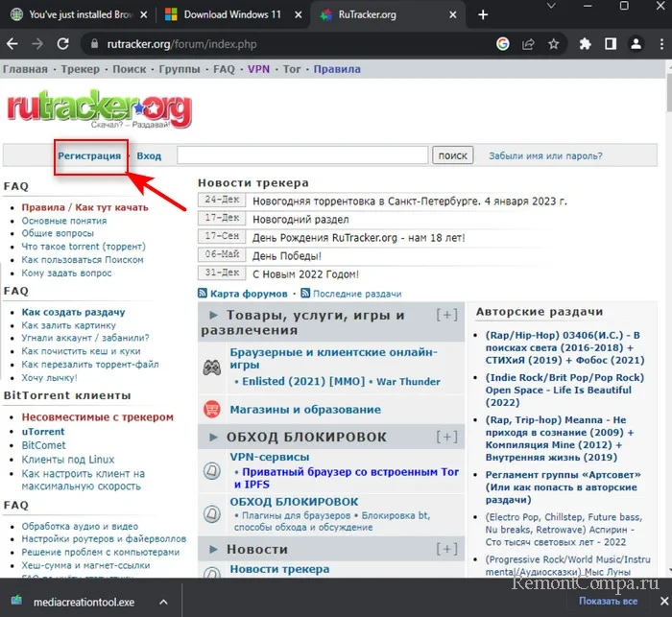Open Поиск in top menu
672x617 pixels.
click(x=129, y=69)
